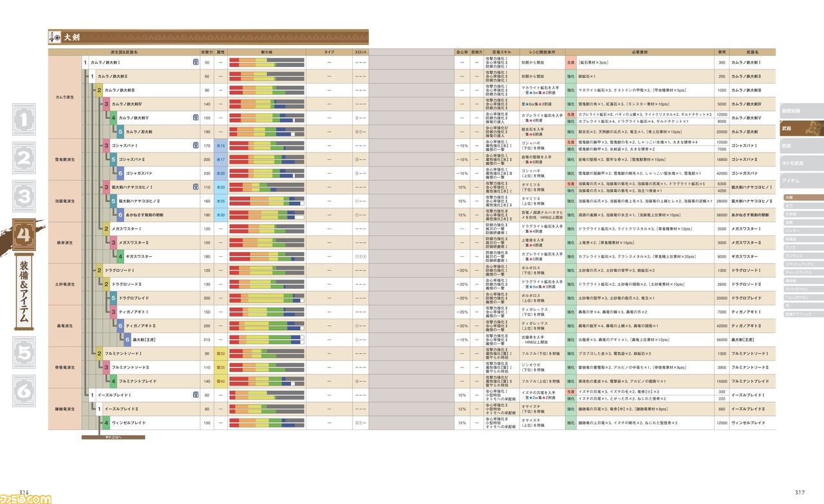This screenshot has width=824, height=504.
Task: Click the 水30 element cell for あかねさす紫剣の朝斬
Action: (221, 214)
